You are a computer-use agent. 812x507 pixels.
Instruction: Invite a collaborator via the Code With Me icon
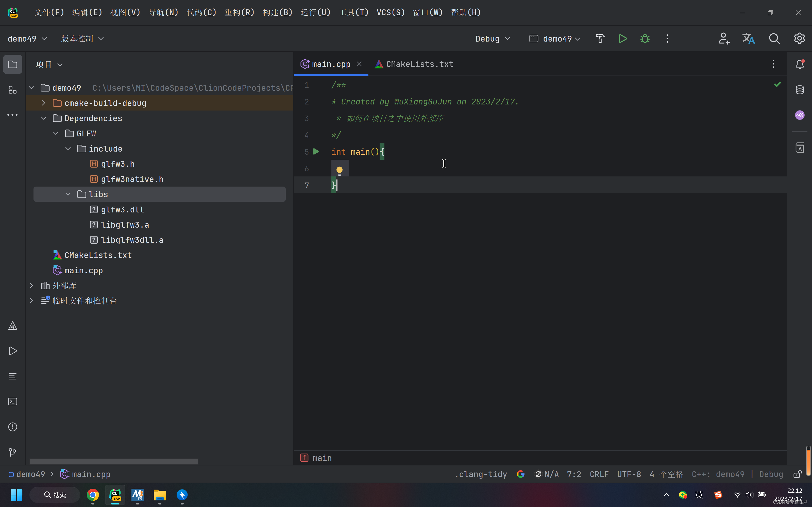click(x=723, y=39)
